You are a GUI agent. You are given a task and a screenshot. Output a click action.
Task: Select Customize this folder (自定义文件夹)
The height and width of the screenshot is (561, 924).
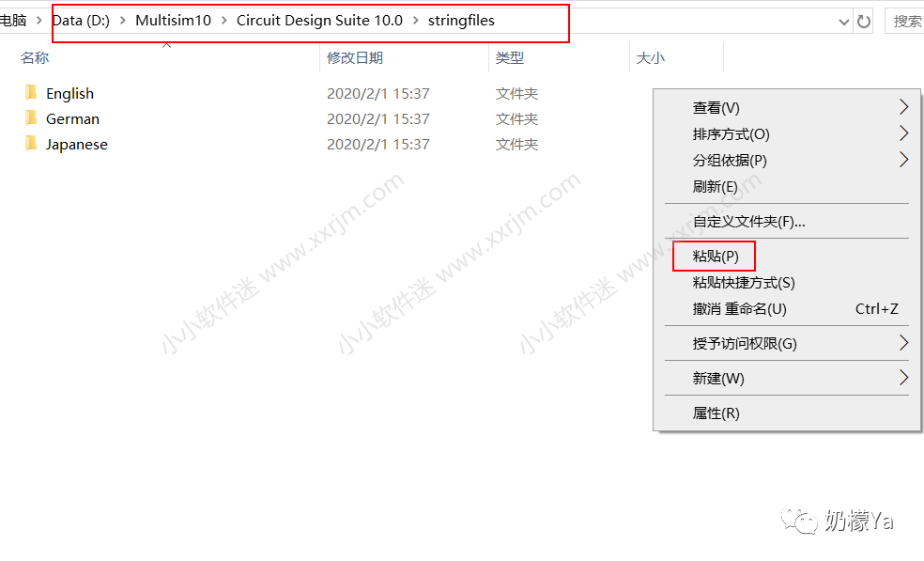(x=787, y=221)
